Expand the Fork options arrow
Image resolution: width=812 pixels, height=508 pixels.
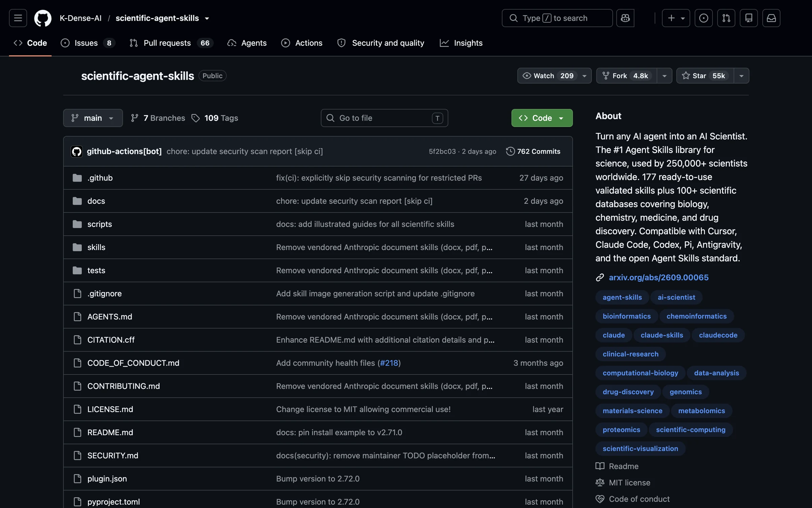click(664, 76)
